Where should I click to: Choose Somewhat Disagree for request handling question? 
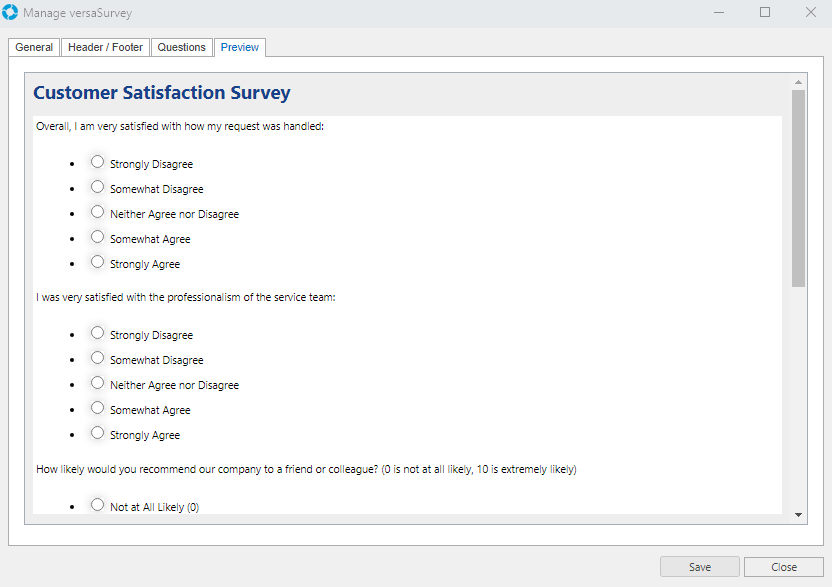pyautogui.click(x=97, y=187)
